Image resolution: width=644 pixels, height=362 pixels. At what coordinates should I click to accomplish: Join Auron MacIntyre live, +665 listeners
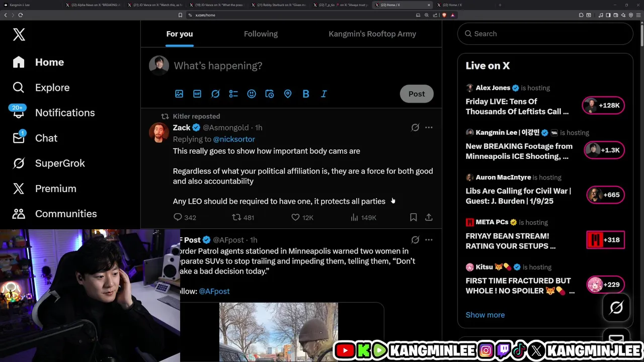click(x=606, y=195)
